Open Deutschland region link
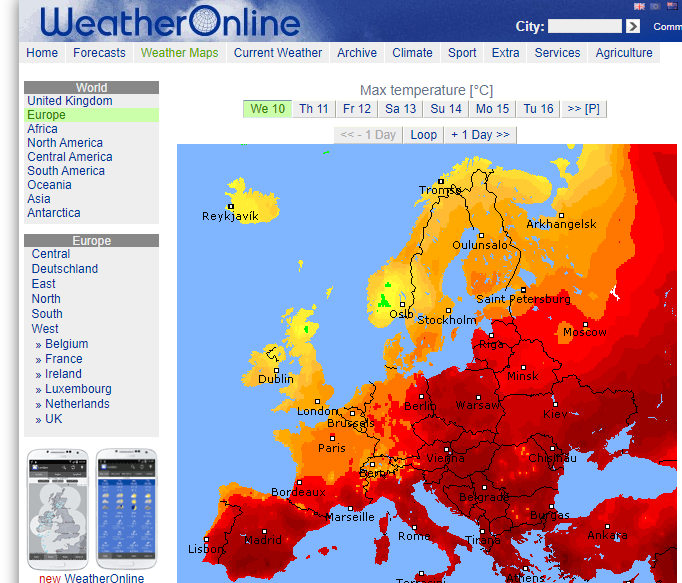 coord(65,269)
